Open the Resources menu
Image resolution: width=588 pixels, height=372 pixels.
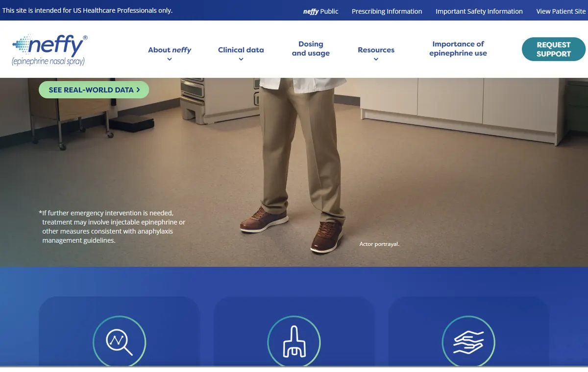click(376, 50)
